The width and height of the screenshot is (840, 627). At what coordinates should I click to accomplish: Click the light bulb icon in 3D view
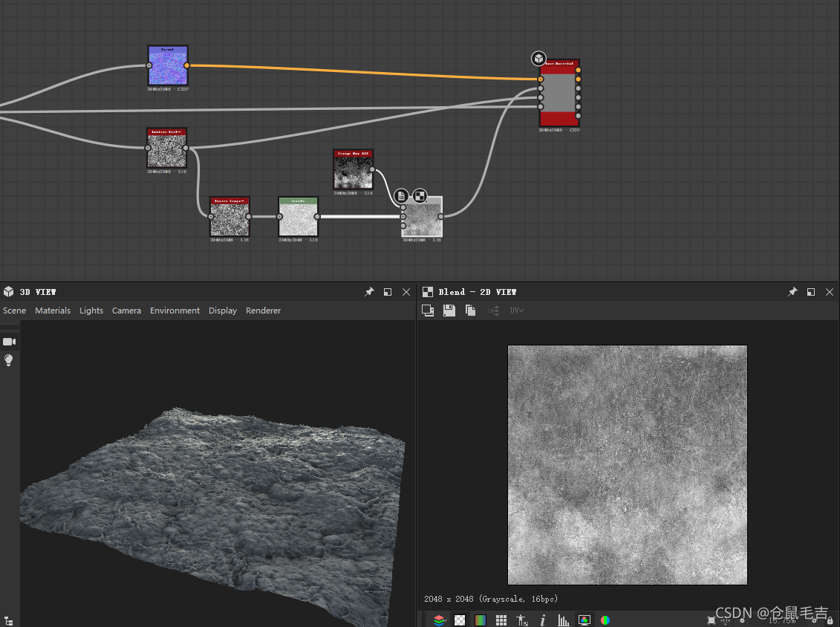point(9,360)
